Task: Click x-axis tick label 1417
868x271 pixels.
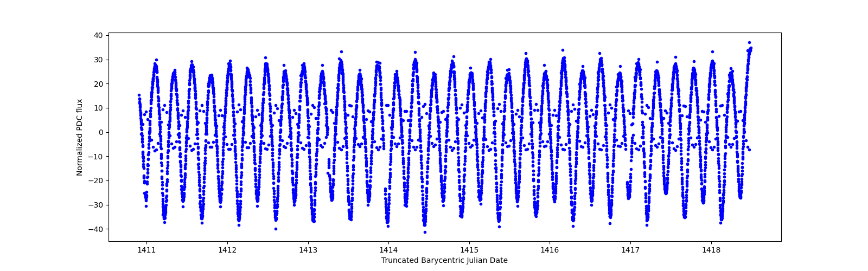Action: click(x=630, y=250)
